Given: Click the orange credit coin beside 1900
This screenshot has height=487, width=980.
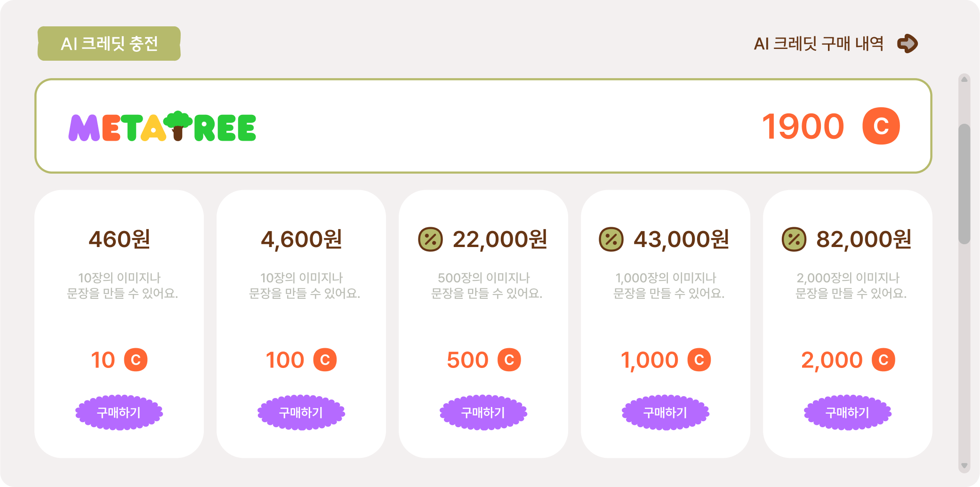Looking at the screenshot, I should click(x=881, y=126).
